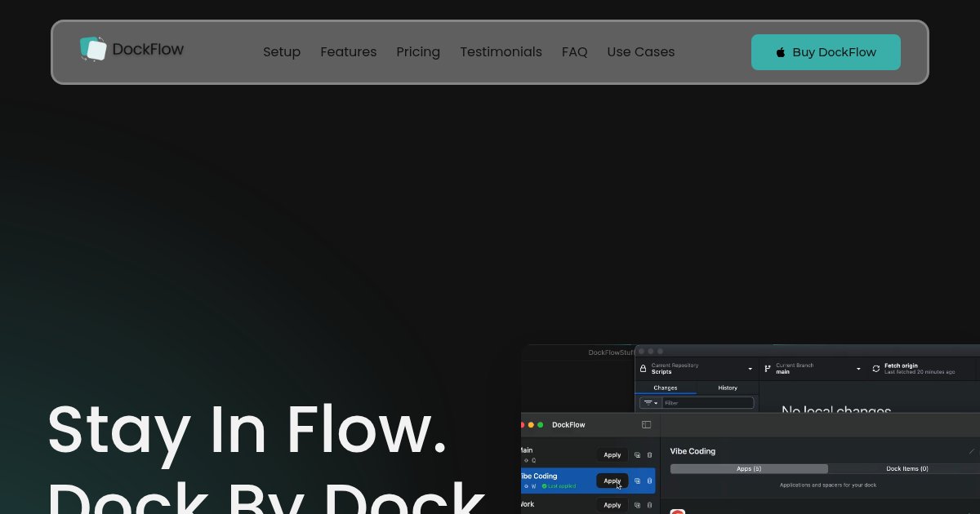Toggle the sidebar icon in DockFlow's title bar

pyautogui.click(x=646, y=424)
